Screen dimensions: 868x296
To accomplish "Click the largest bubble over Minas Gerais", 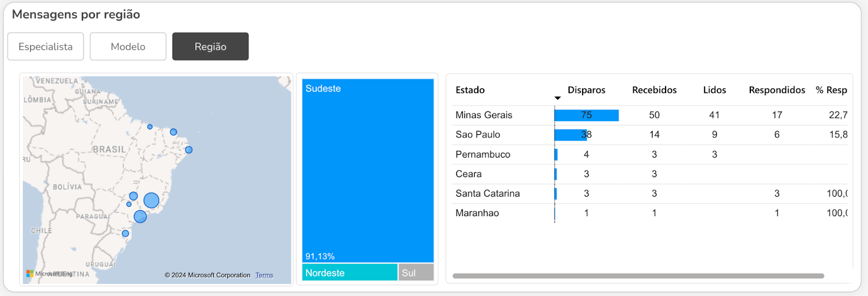I will pyautogui.click(x=151, y=200).
